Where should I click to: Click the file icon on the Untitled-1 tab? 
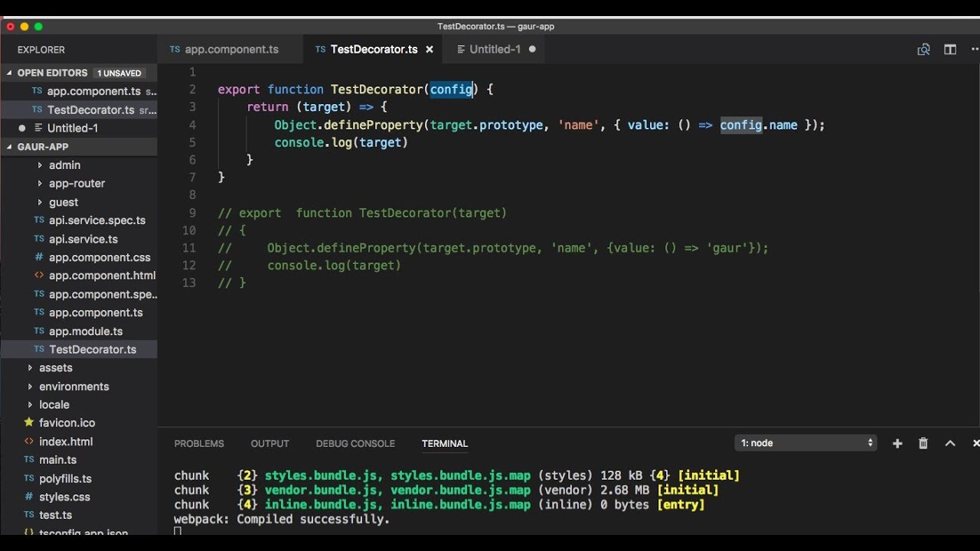(x=460, y=49)
